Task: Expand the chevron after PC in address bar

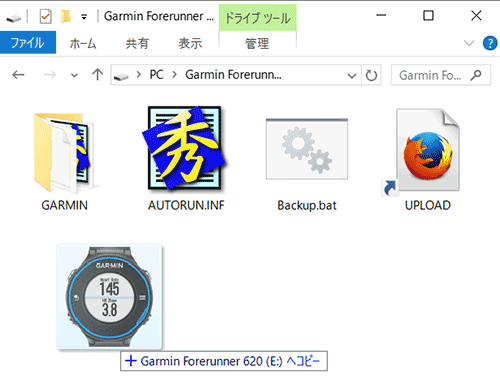Action: pyautogui.click(x=174, y=75)
